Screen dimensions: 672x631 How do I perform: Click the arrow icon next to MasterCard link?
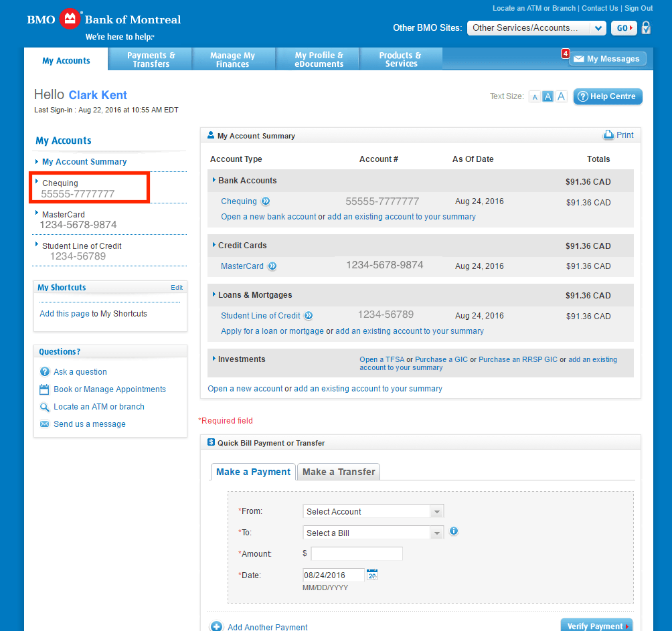272,266
